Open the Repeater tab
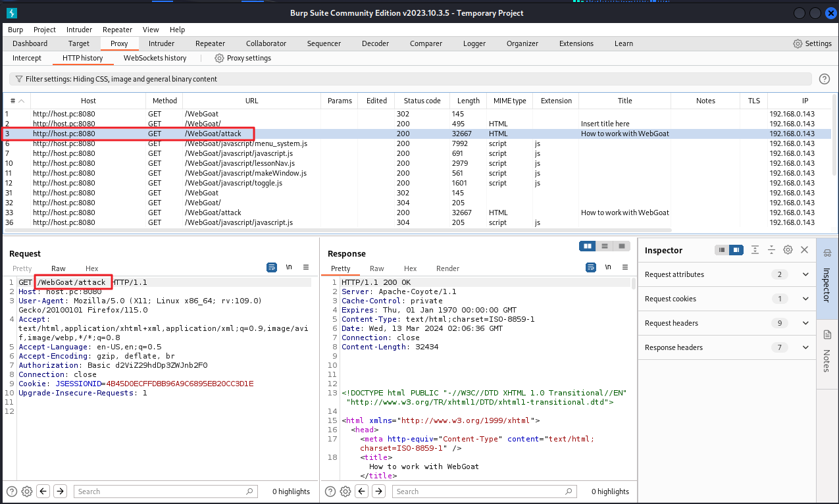The width and height of the screenshot is (839, 504). pos(210,43)
